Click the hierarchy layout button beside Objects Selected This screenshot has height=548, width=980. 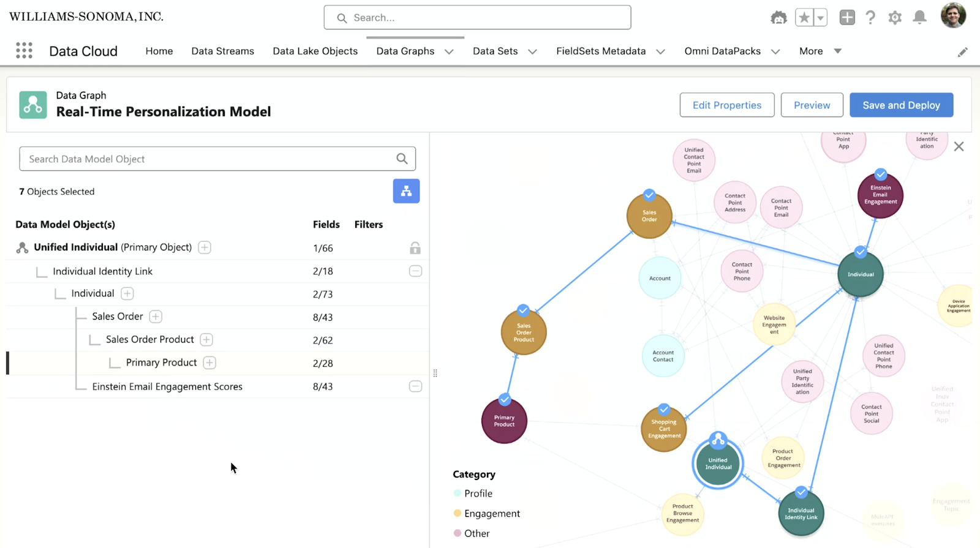(406, 191)
